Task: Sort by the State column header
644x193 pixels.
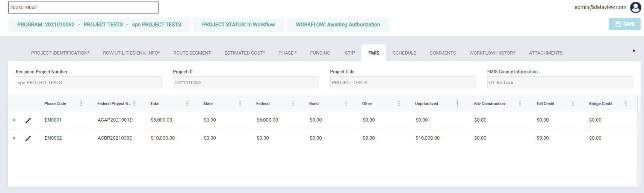Action: 208,104
